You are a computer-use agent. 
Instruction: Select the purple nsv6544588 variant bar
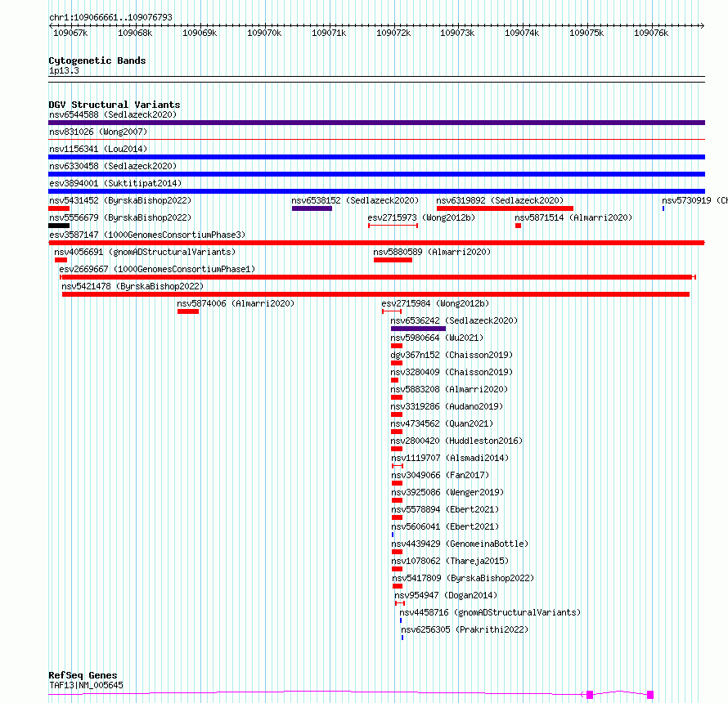[x=376, y=123]
